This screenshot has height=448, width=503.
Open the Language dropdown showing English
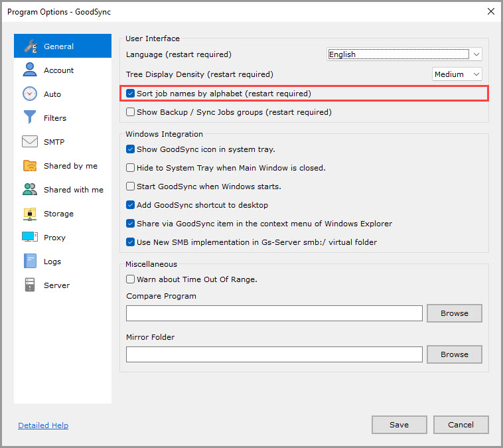coord(404,54)
